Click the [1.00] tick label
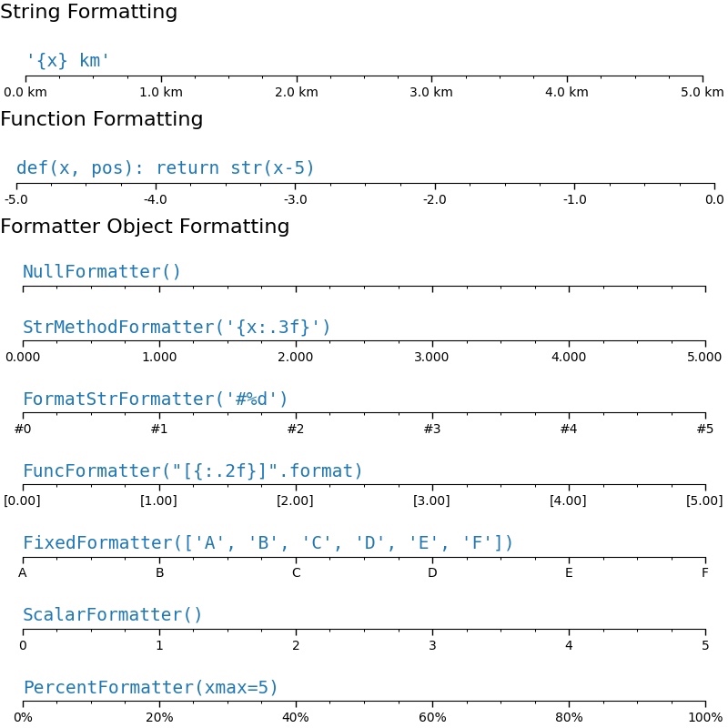This screenshot has width=728, height=728. pyautogui.click(x=158, y=500)
